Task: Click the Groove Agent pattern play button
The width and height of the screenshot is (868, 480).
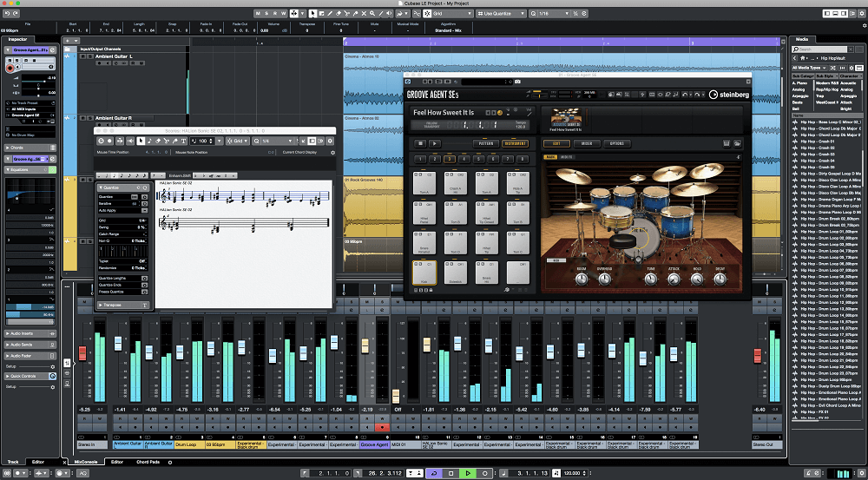Action: tap(435, 143)
